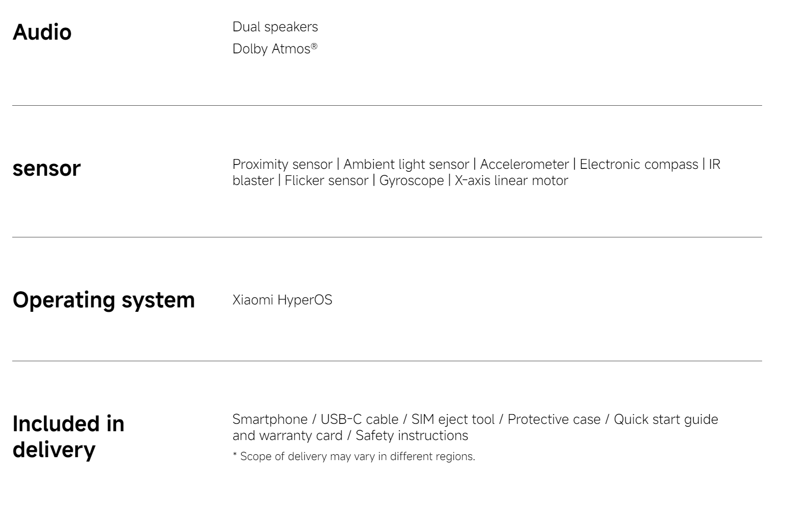Click the scope of delivery footnote

(x=354, y=457)
